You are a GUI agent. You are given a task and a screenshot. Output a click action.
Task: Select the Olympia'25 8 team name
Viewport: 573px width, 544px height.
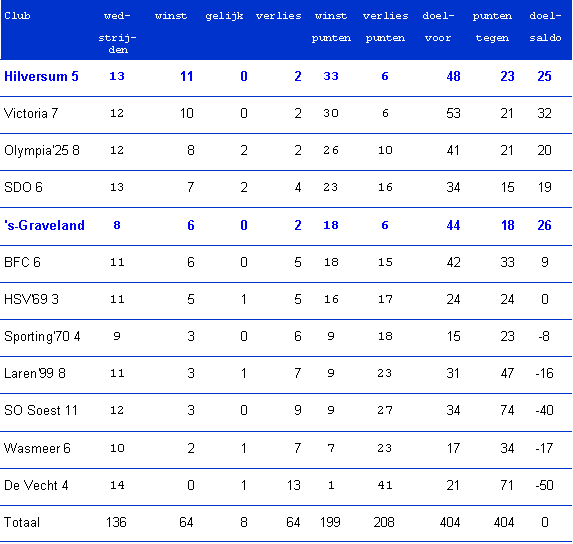tap(42, 151)
